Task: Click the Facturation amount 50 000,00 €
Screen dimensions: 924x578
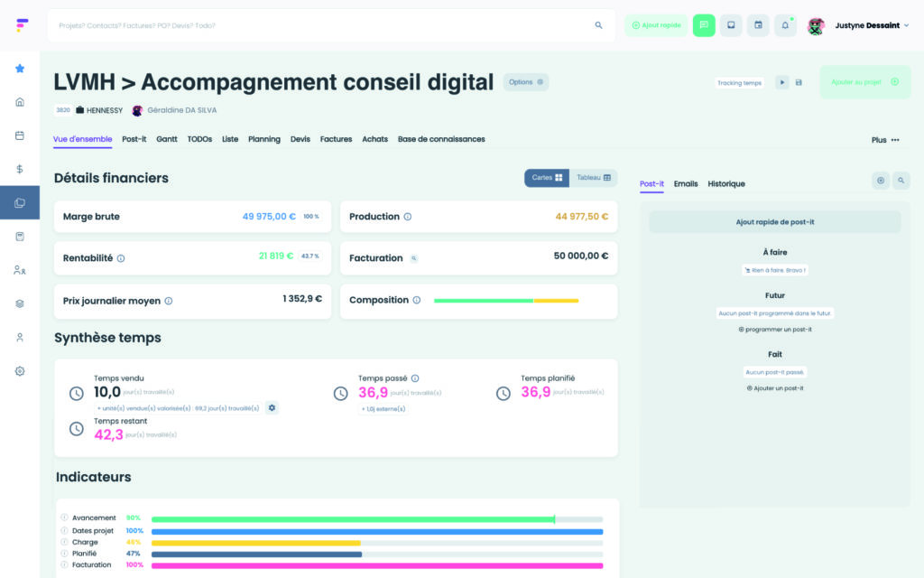Action: (581, 256)
